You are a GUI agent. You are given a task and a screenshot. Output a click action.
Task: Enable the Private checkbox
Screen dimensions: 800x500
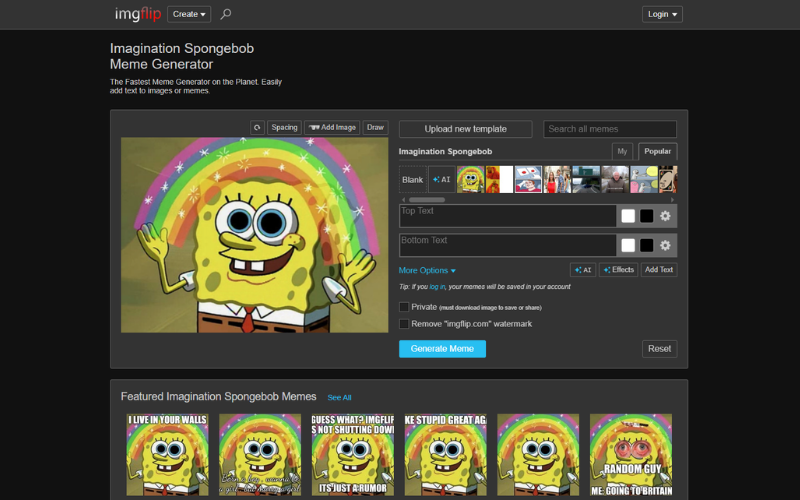(x=404, y=307)
